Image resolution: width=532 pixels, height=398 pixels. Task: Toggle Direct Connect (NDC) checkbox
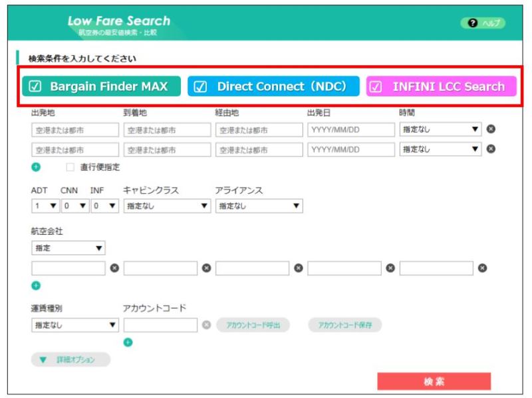click(200, 86)
